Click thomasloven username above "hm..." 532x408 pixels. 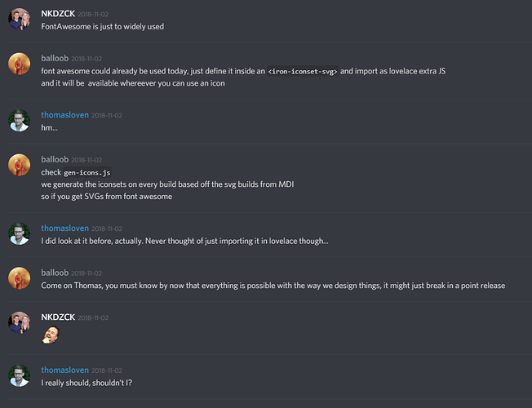65,115
